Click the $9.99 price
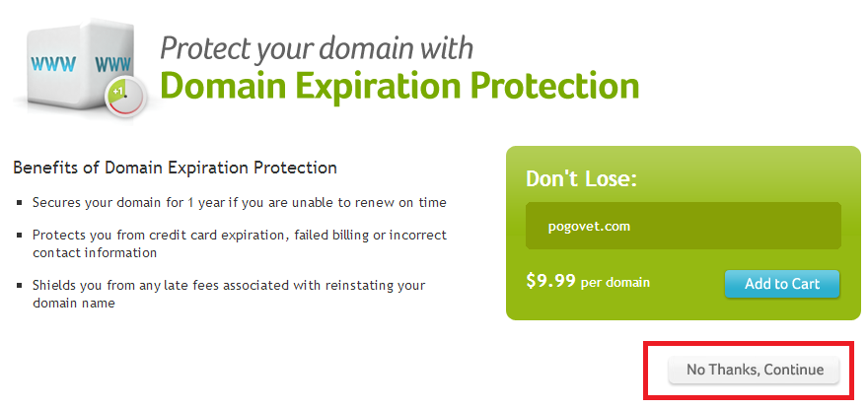This screenshot has width=868, height=409. [550, 282]
